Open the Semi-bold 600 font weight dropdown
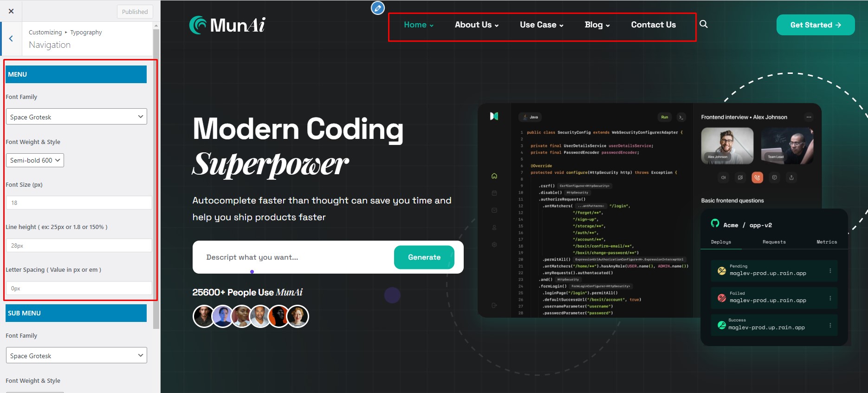This screenshot has height=393, width=868. coord(35,160)
